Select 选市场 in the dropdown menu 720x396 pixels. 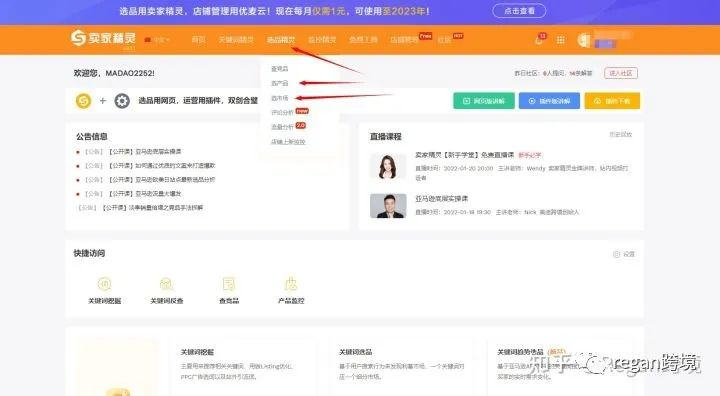pyautogui.click(x=280, y=98)
